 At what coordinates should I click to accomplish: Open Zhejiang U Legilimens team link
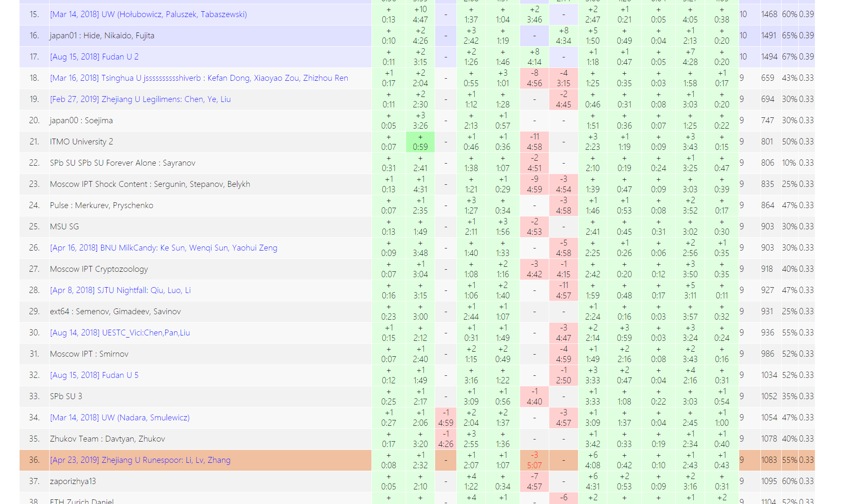click(x=140, y=99)
